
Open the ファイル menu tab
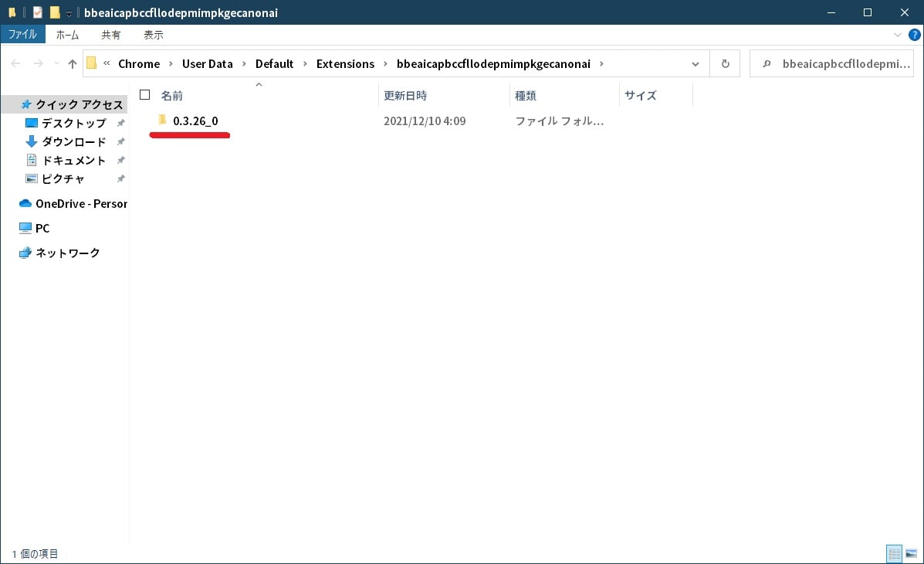point(22,34)
